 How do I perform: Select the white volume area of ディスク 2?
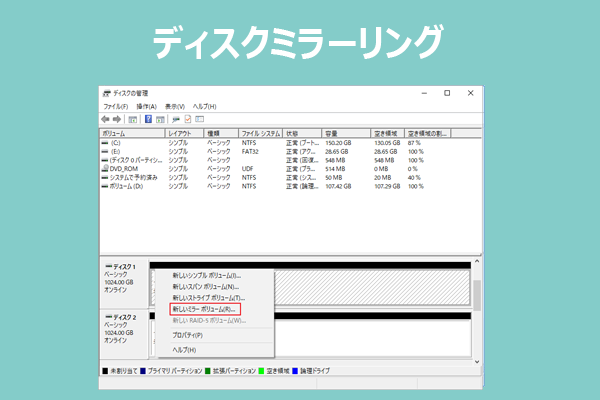[372, 338]
